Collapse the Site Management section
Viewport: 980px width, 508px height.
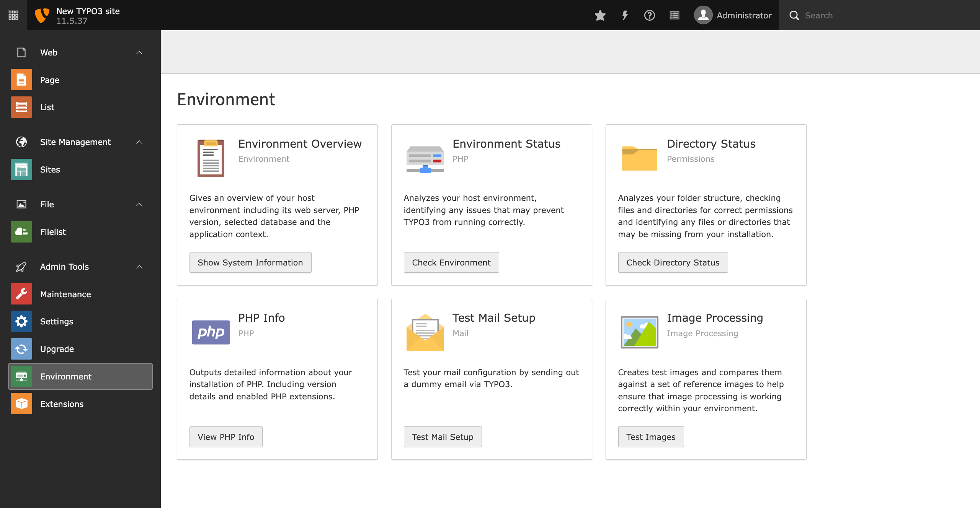tap(139, 142)
